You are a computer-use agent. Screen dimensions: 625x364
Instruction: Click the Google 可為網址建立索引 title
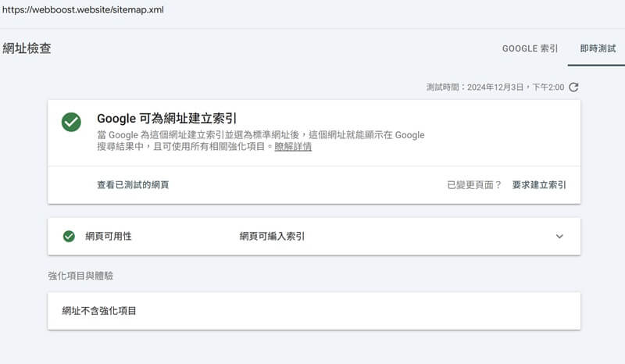tap(167, 119)
